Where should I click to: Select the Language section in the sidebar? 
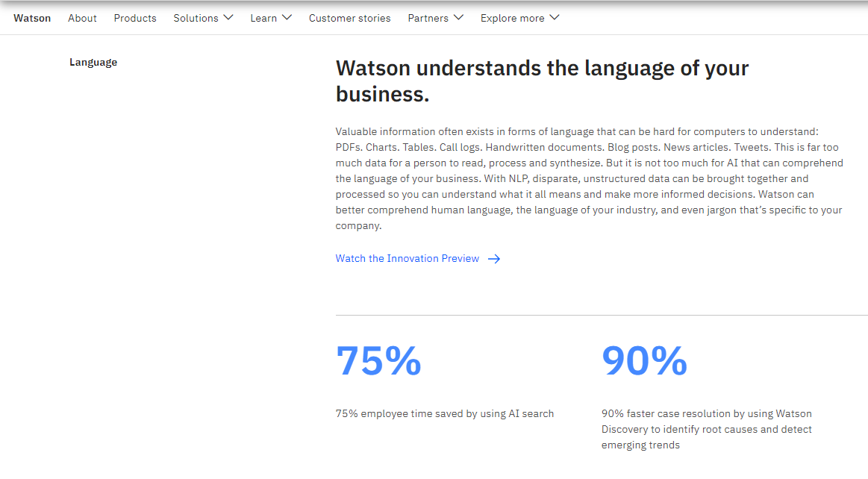click(x=93, y=62)
